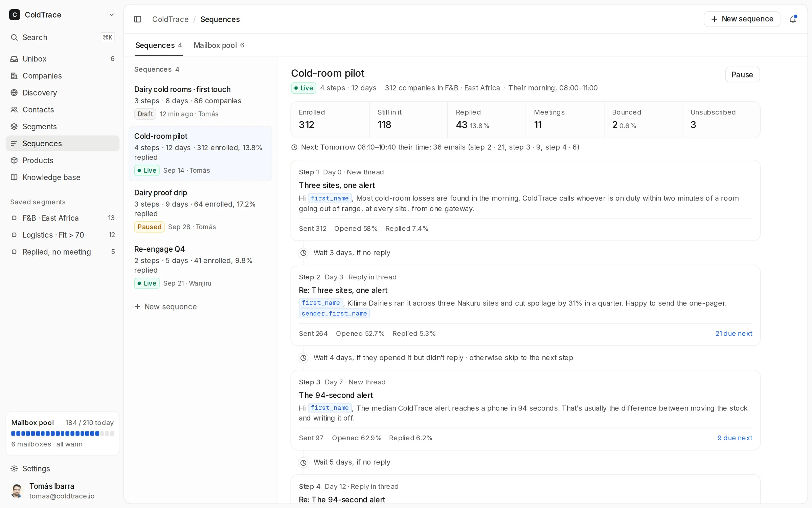Click the first_name tag in Step 1
The width and height of the screenshot is (812, 508).
click(x=330, y=198)
